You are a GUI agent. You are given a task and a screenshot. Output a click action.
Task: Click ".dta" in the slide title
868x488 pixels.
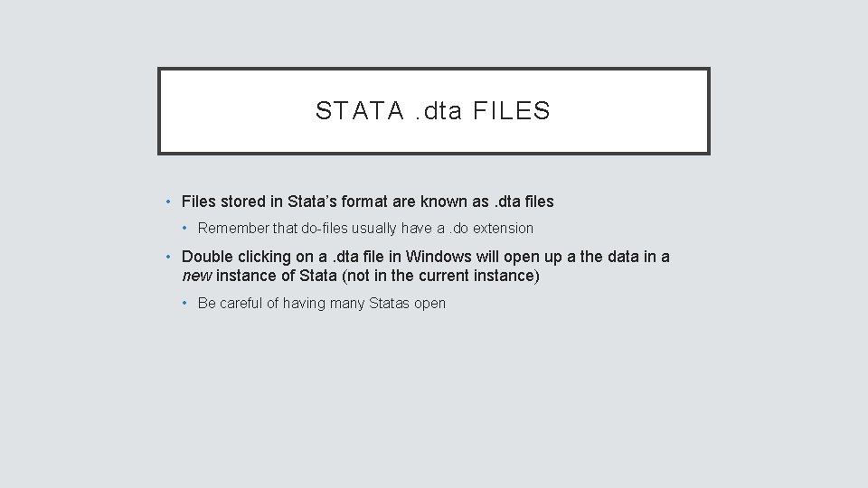pos(439,111)
